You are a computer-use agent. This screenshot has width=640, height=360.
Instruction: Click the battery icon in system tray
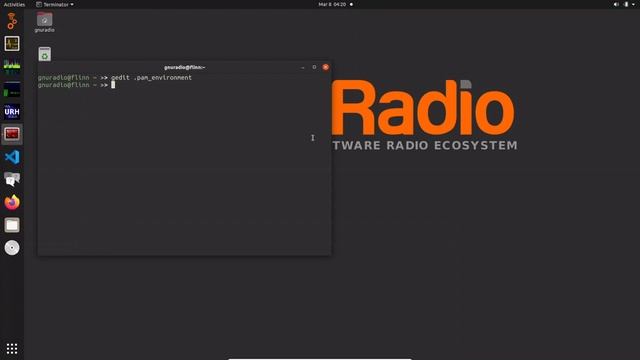[626, 4]
